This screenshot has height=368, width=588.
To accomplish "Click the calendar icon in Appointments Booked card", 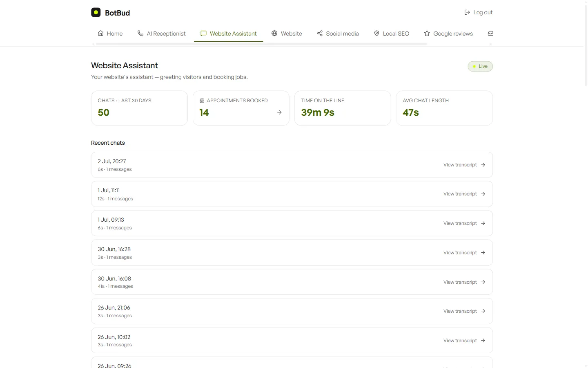I will point(202,101).
